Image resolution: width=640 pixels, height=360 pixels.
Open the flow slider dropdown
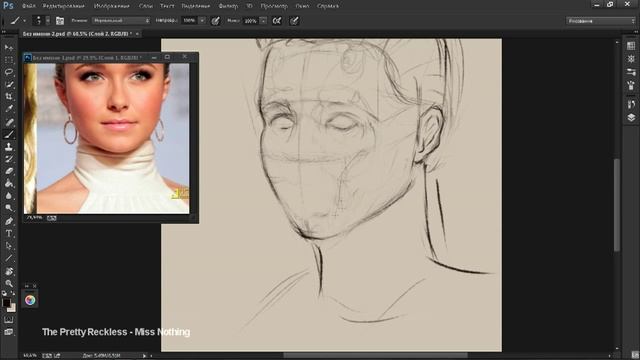coord(263,20)
